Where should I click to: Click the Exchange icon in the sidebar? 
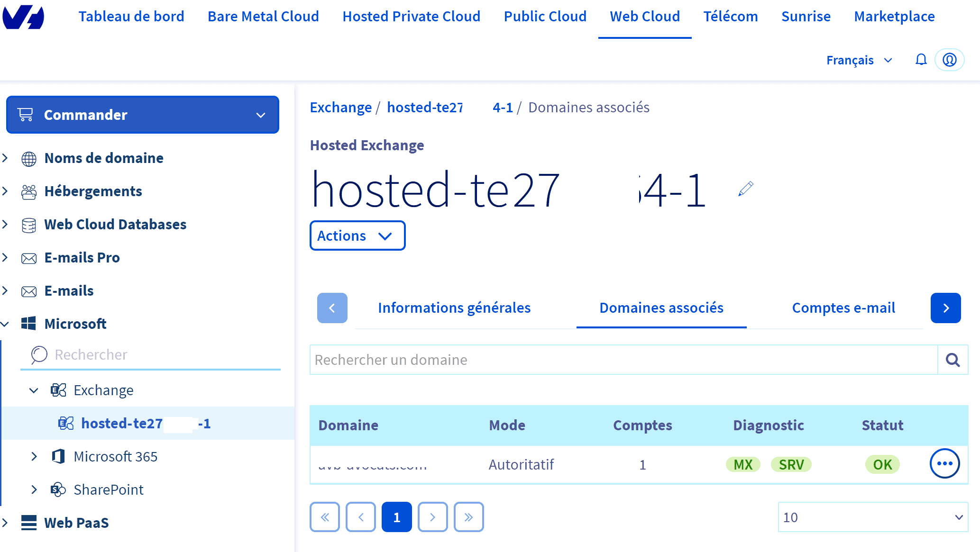pos(58,390)
